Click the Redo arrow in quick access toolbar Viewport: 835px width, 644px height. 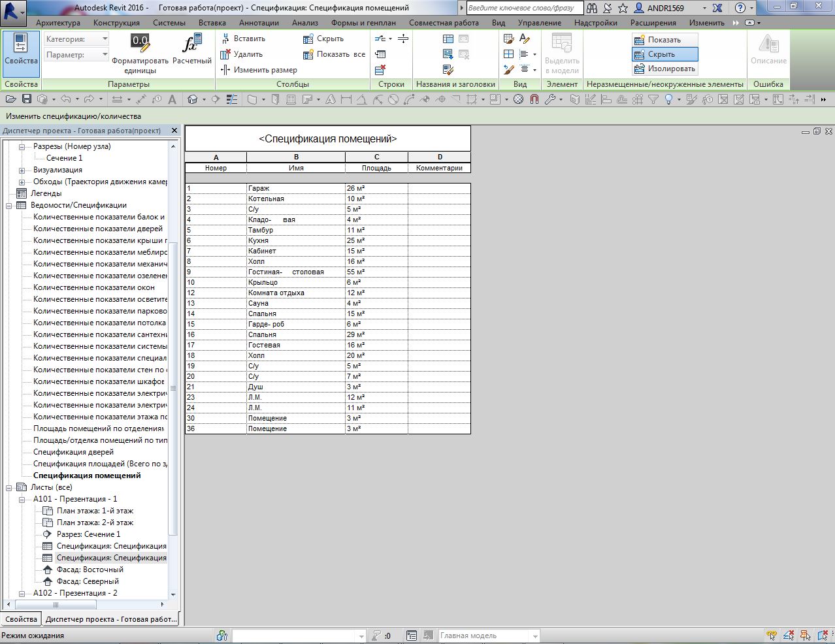(x=90, y=99)
